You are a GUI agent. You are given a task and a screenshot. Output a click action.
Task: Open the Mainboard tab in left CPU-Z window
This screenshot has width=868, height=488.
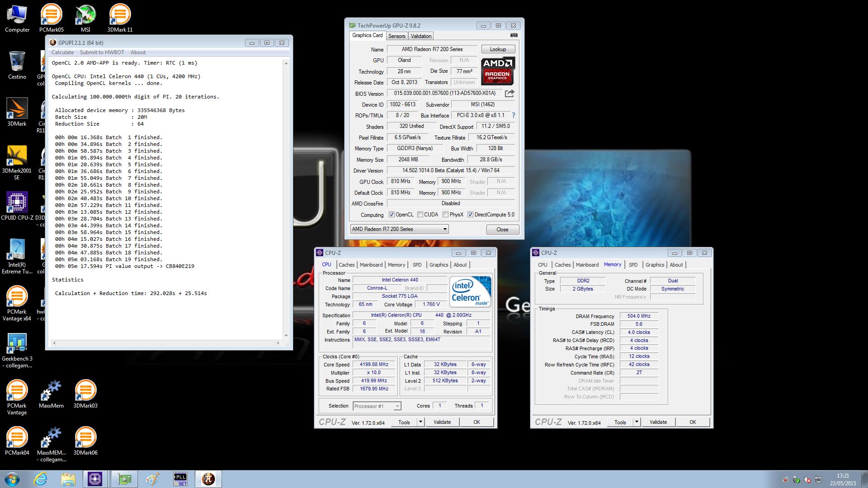371,265
